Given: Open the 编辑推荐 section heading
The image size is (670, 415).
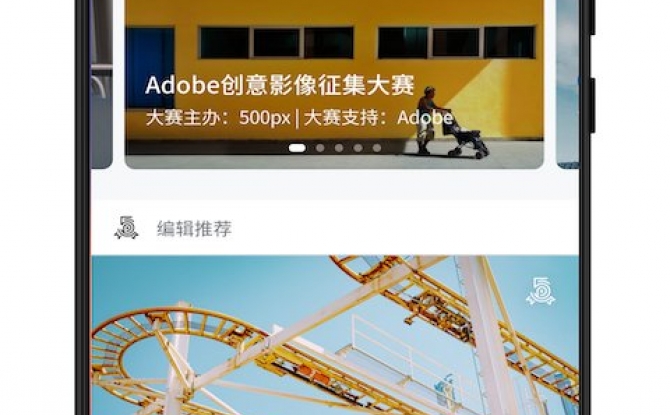Looking at the screenshot, I should tap(194, 229).
